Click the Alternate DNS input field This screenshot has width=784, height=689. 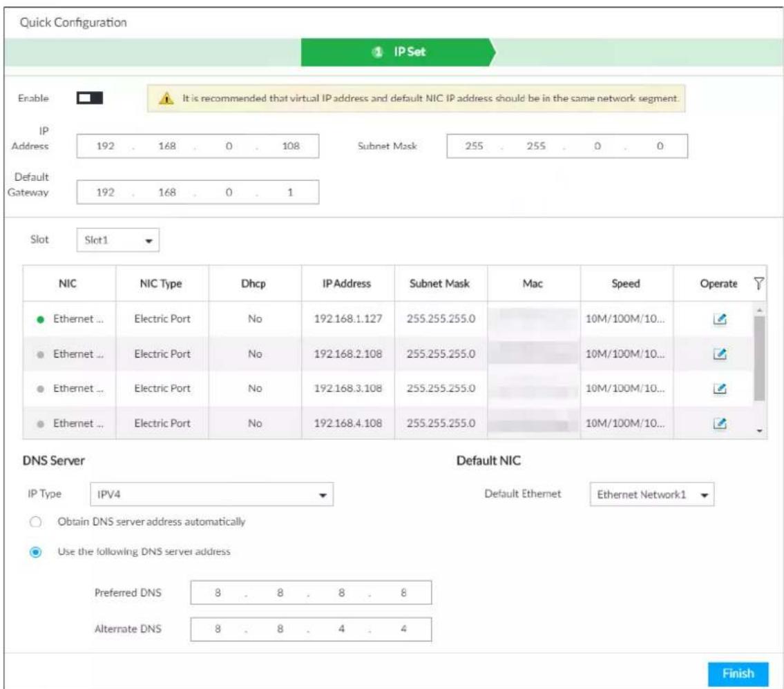tap(311, 629)
